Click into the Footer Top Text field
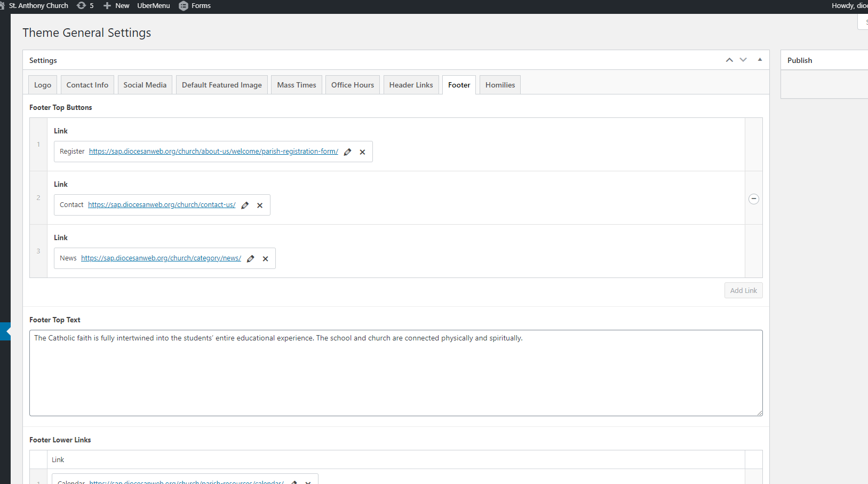 click(x=395, y=373)
